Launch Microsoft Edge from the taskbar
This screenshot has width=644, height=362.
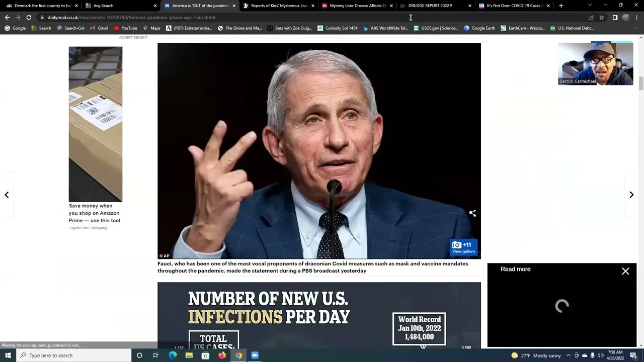tap(173, 355)
